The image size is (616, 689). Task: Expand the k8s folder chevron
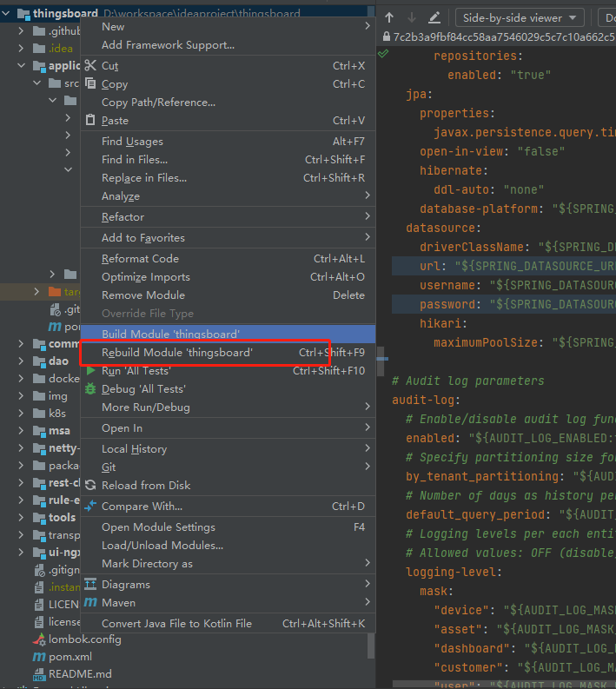pos(21,414)
